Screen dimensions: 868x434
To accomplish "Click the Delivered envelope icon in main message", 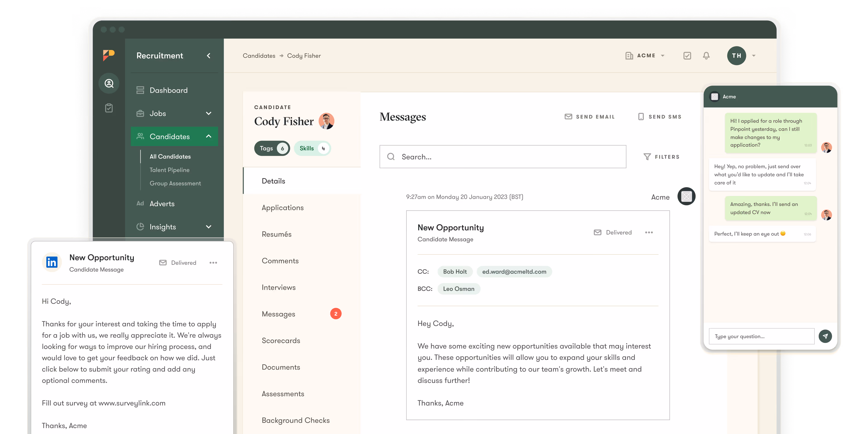I will coord(597,233).
